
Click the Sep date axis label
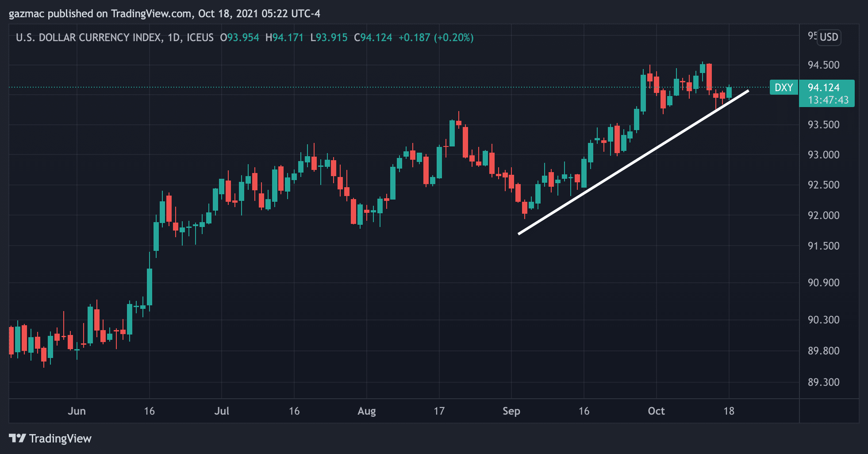(x=511, y=411)
